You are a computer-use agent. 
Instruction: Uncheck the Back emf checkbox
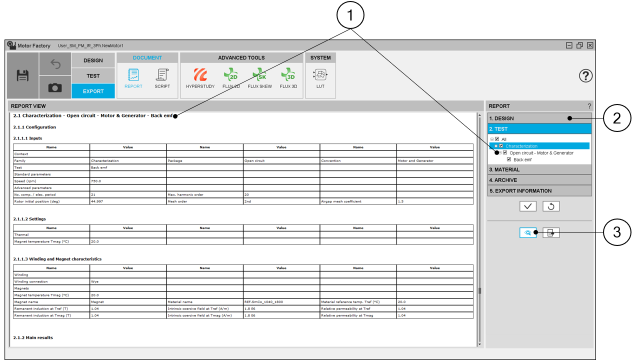point(509,159)
